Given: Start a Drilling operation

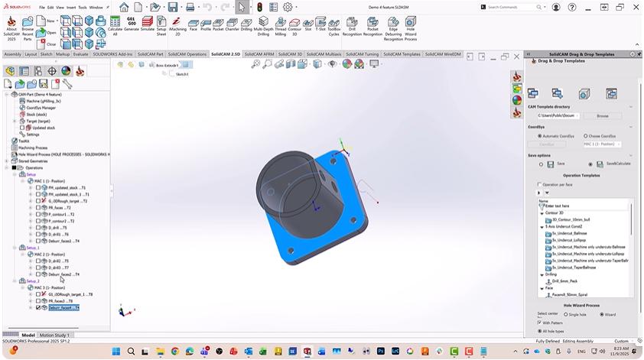Looking at the screenshot, I should (x=246, y=26).
